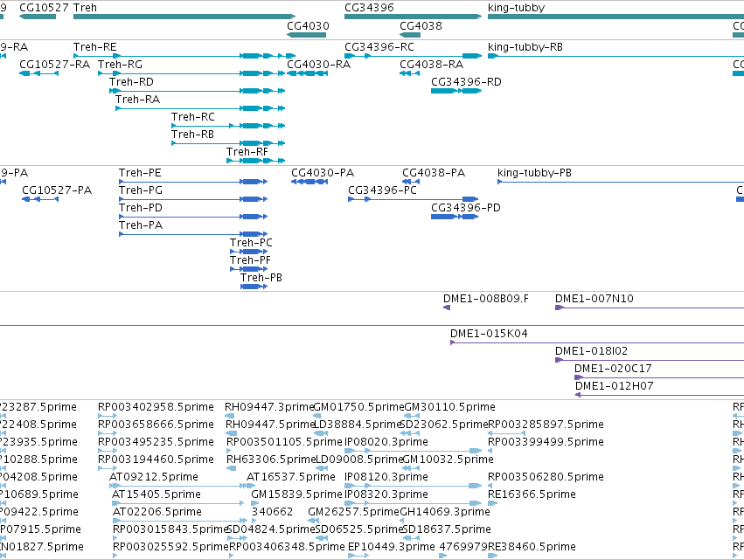Click the CG4030 gene label
This screenshot has height=560, width=744.
(308, 26)
